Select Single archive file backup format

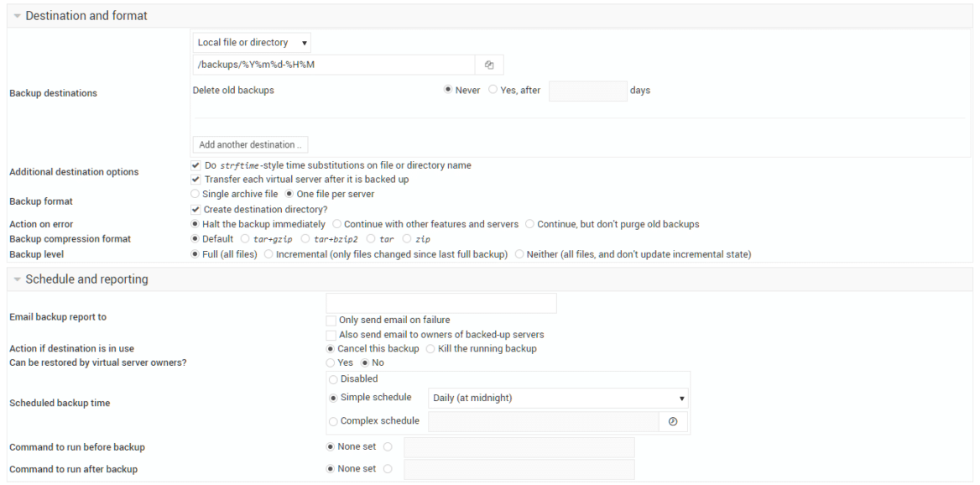click(194, 193)
